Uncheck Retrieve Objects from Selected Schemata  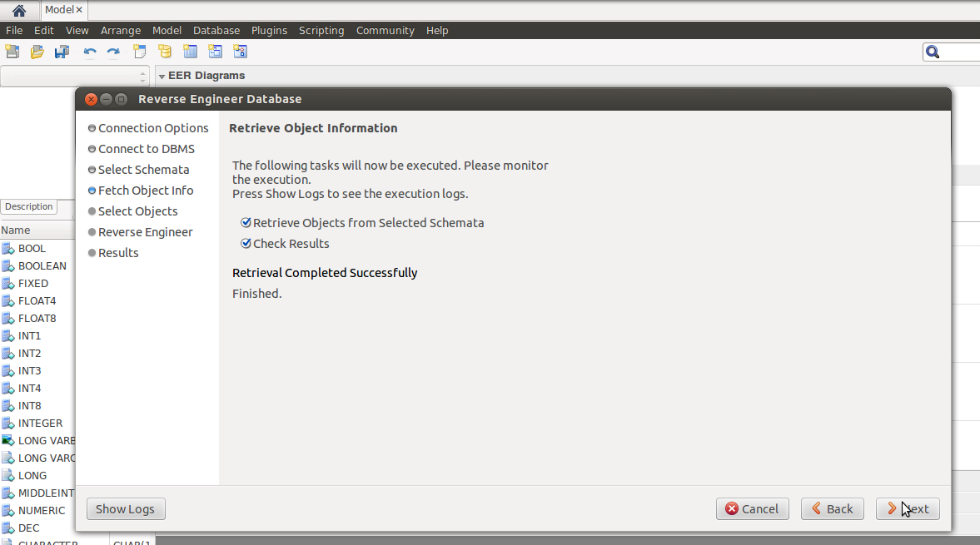246,222
